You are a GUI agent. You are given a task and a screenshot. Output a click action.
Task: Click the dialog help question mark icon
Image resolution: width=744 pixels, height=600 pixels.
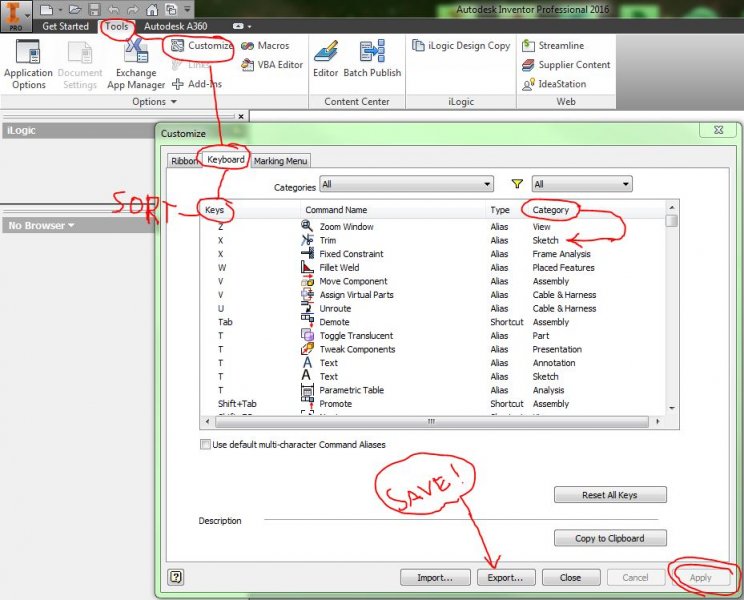click(x=176, y=577)
